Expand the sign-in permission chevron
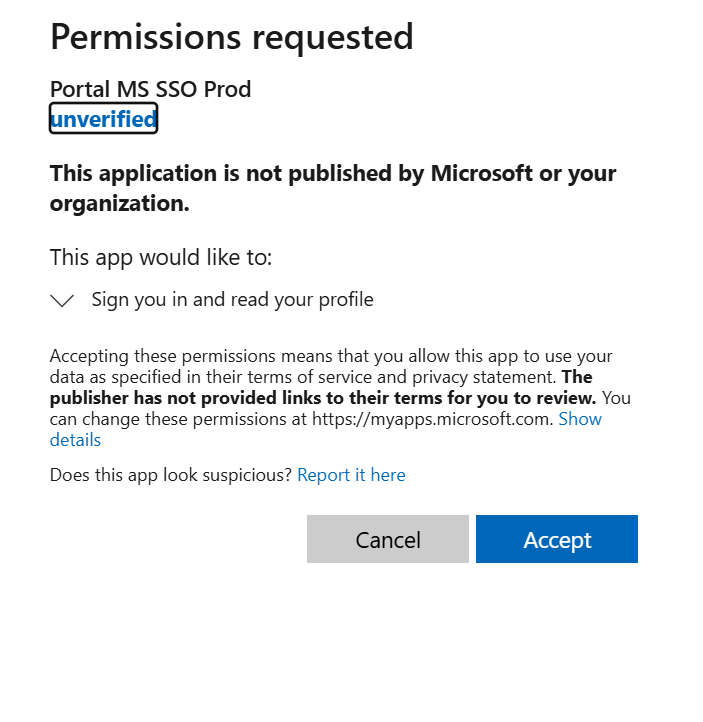This screenshot has height=722, width=703. 62,300
